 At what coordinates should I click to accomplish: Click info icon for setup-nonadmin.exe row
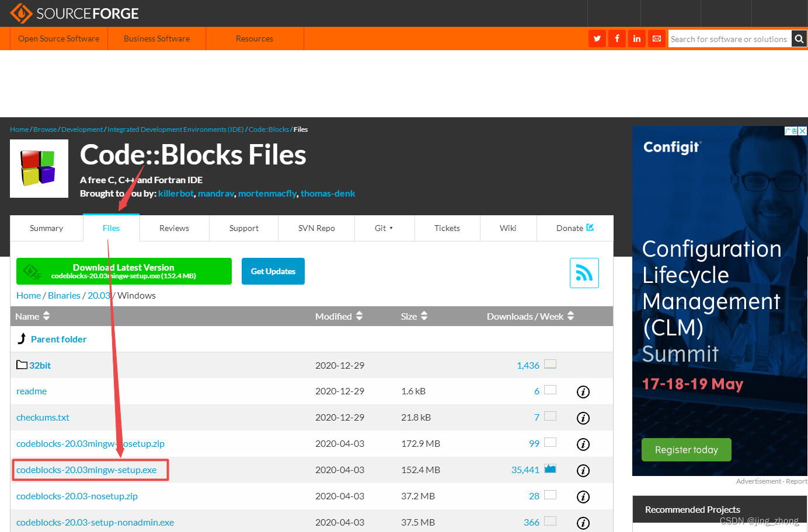click(x=583, y=523)
